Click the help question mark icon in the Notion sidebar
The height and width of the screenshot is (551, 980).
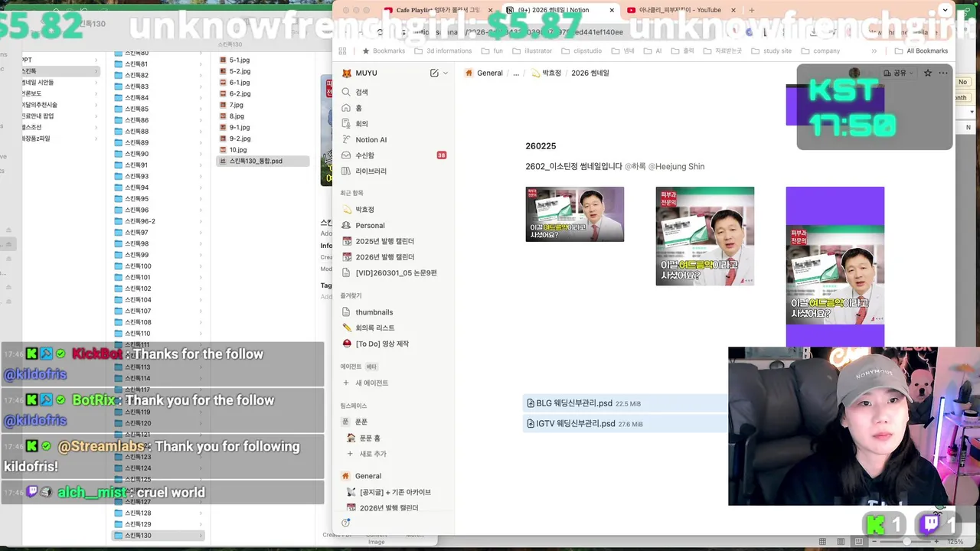346,523
